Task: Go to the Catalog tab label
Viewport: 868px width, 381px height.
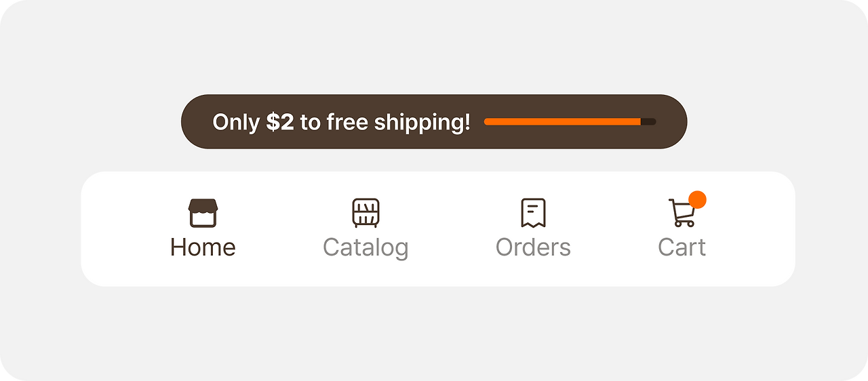Action: [366, 247]
